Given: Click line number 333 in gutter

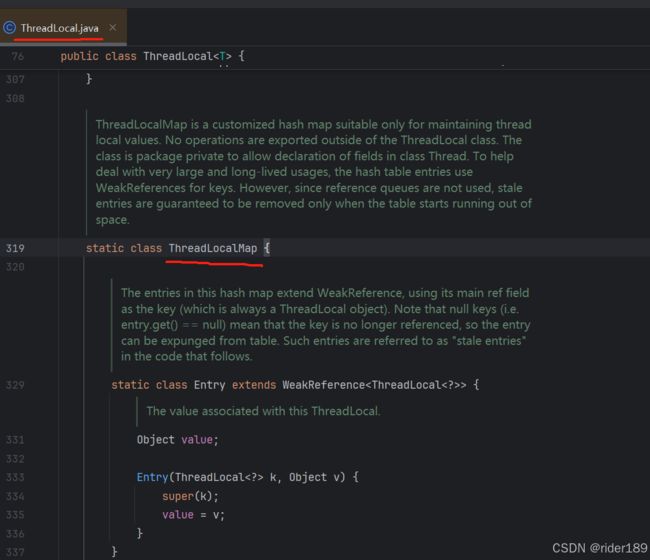Looking at the screenshot, I should point(15,477).
